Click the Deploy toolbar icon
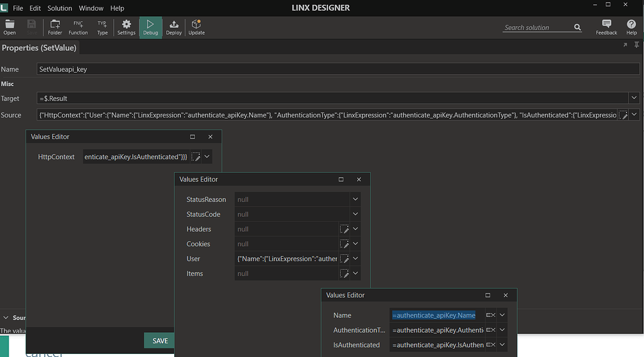This screenshot has width=644, height=357. pos(174,27)
